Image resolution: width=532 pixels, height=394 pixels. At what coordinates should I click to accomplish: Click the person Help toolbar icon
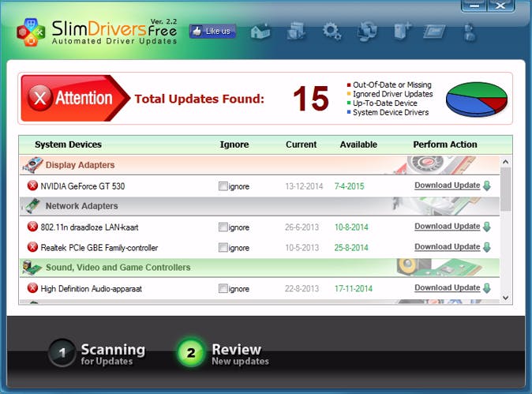tap(470, 32)
